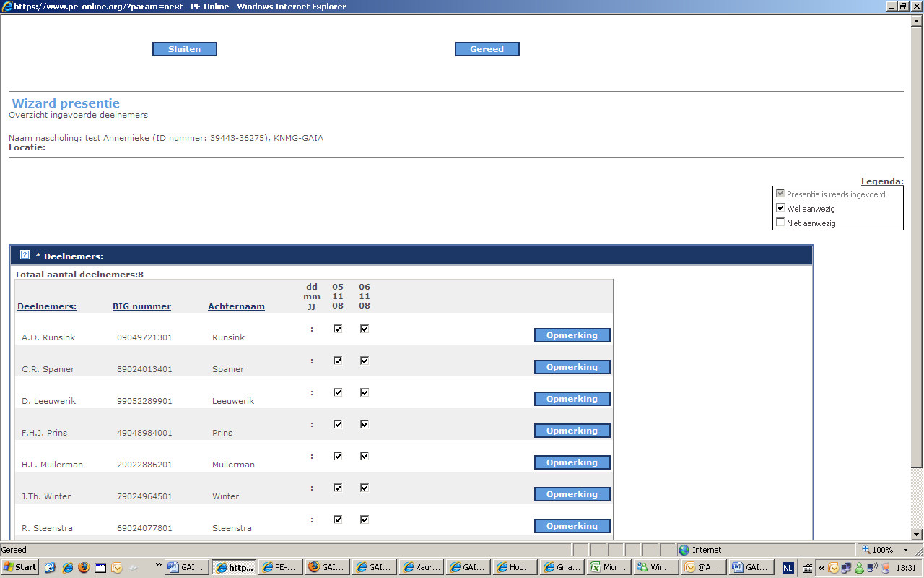Click surname Steenstra in Achternaam column
The image size is (924, 578).
[232, 528]
